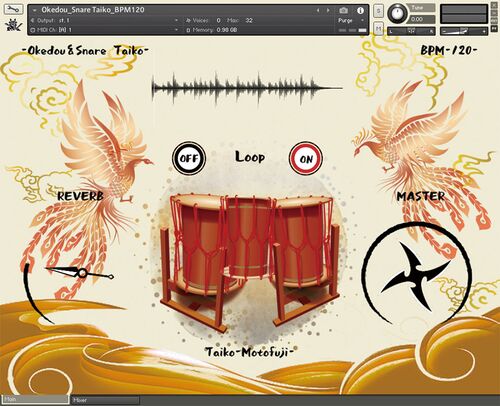The width and height of the screenshot is (500, 406).
Task: Switch to the Mixer tab
Action: coord(105,400)
